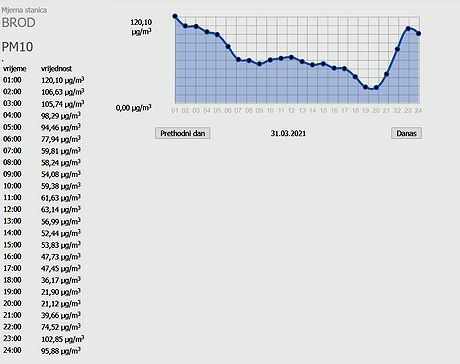Viewport: 460px width, 364px height.
Task: Select the 20:00 row value 21,12 µg/m³
Action: tap(61, 304)
